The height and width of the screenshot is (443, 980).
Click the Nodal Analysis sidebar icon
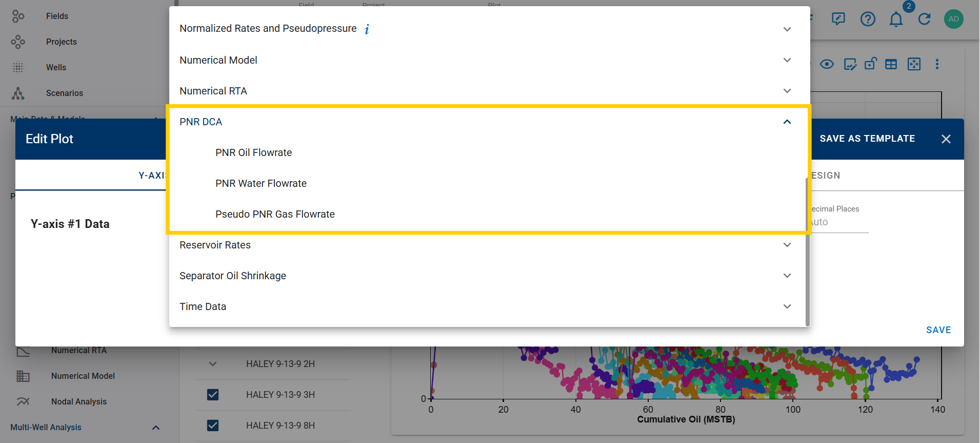tap(23, 401)
